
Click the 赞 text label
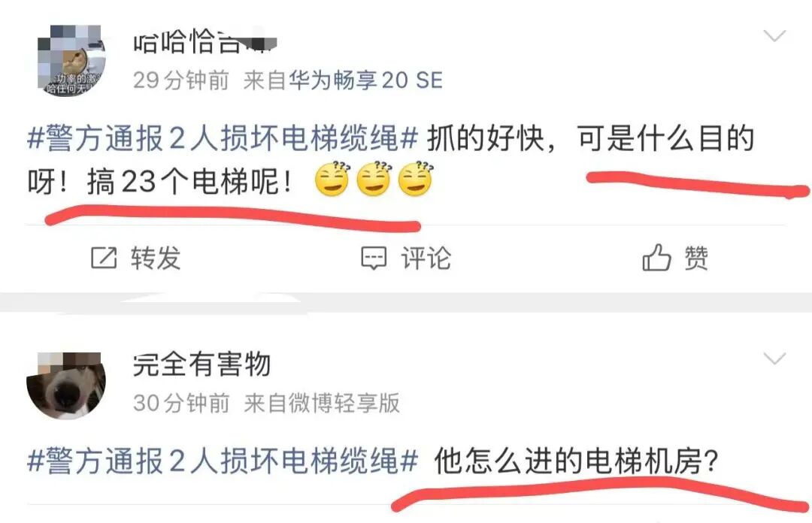[x=696, y=258]
